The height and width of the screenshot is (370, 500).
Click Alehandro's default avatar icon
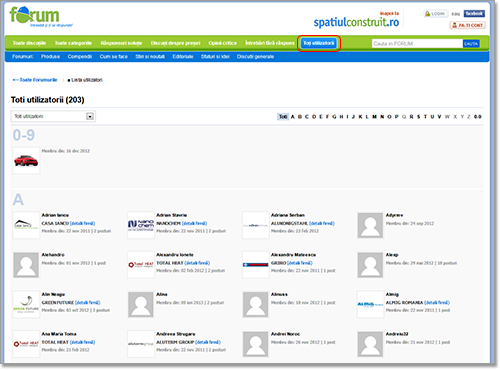(26, 265)
